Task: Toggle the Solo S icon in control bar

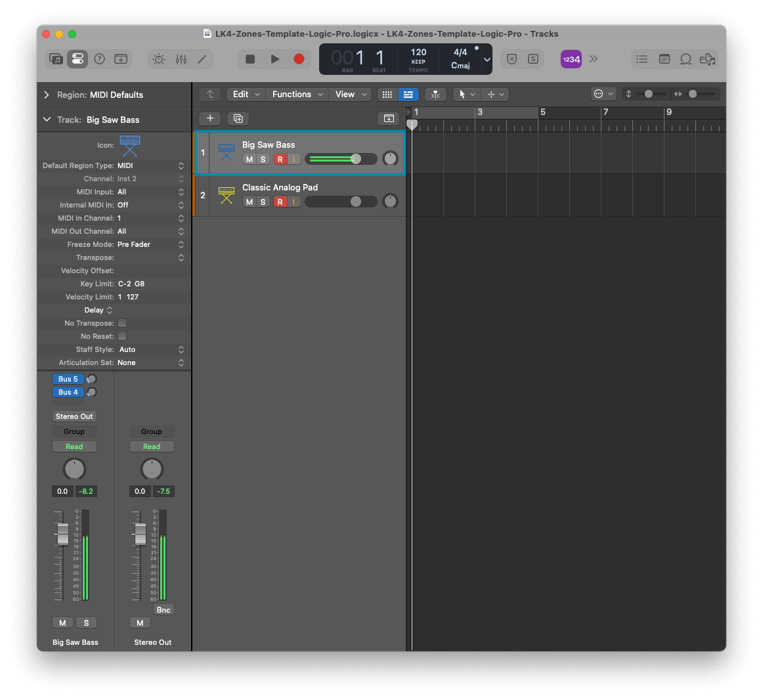Action: coord(533,59)
